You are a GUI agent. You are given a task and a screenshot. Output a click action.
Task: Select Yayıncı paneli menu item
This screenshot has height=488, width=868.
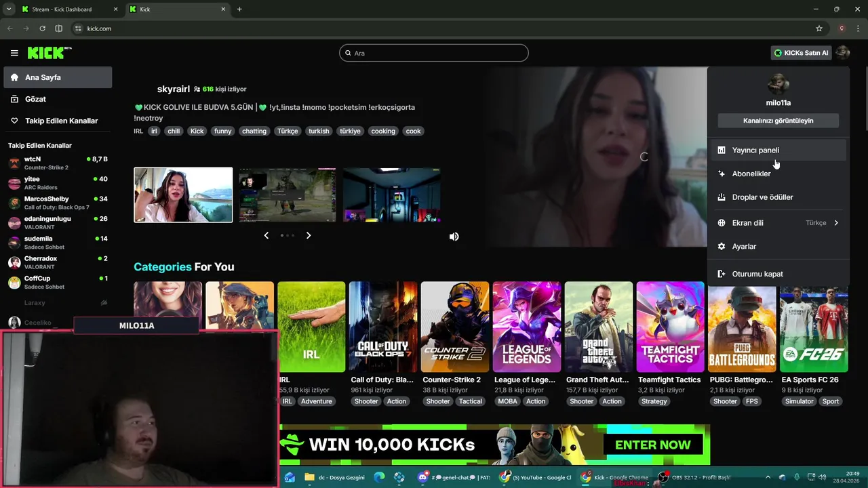pyautogui.click(x=778, y=150)
